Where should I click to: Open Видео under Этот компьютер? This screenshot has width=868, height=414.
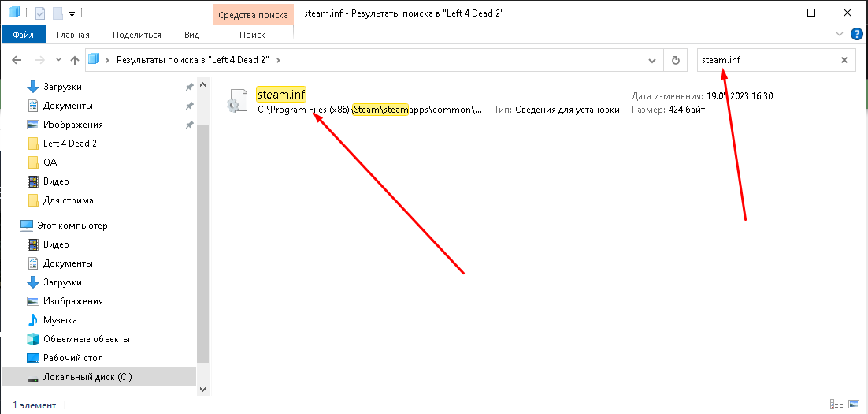[x=55, y=244]
